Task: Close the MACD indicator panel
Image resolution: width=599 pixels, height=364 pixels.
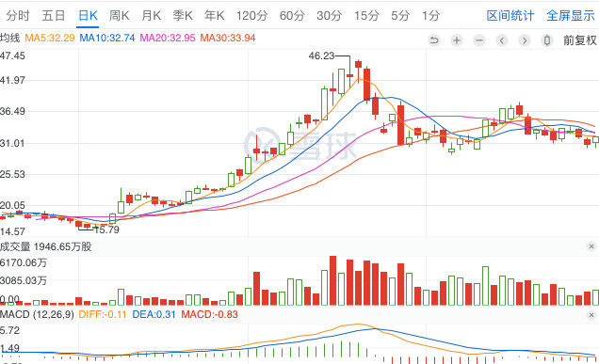Action: tap(591, 315)
